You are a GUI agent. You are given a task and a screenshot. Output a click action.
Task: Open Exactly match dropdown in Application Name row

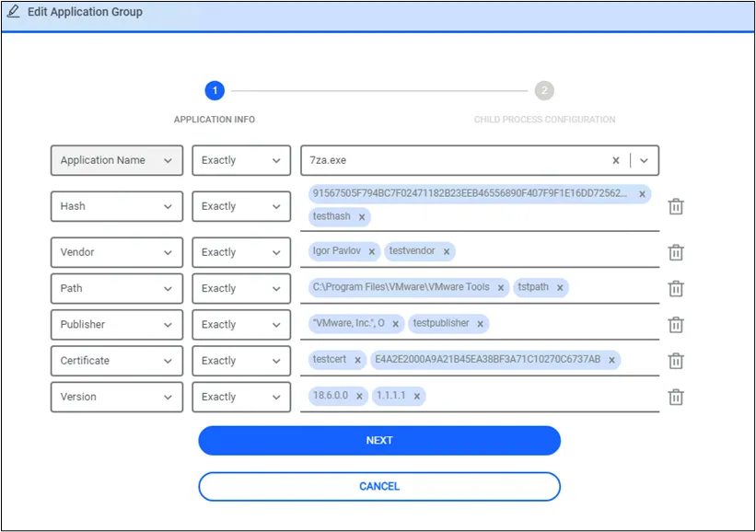point(241,160)
